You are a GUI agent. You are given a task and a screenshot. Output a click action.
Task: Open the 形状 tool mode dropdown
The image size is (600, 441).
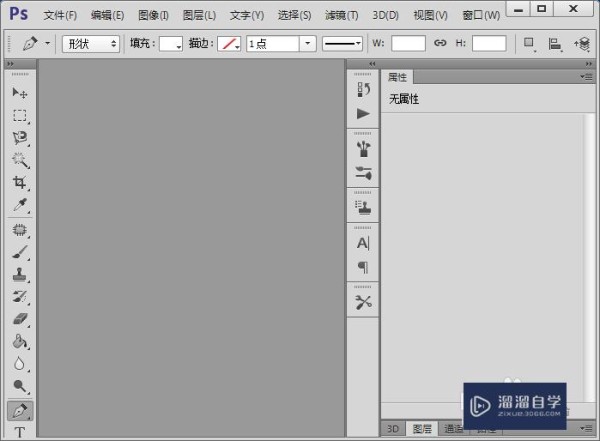(x=91, y=44)
